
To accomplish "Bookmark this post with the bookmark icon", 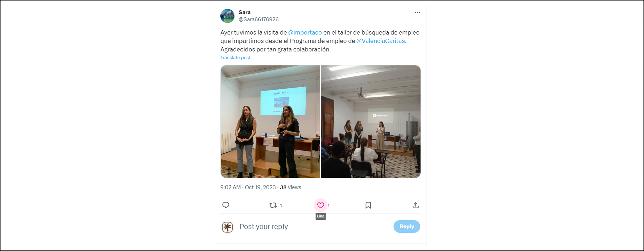I will point(368,205).
